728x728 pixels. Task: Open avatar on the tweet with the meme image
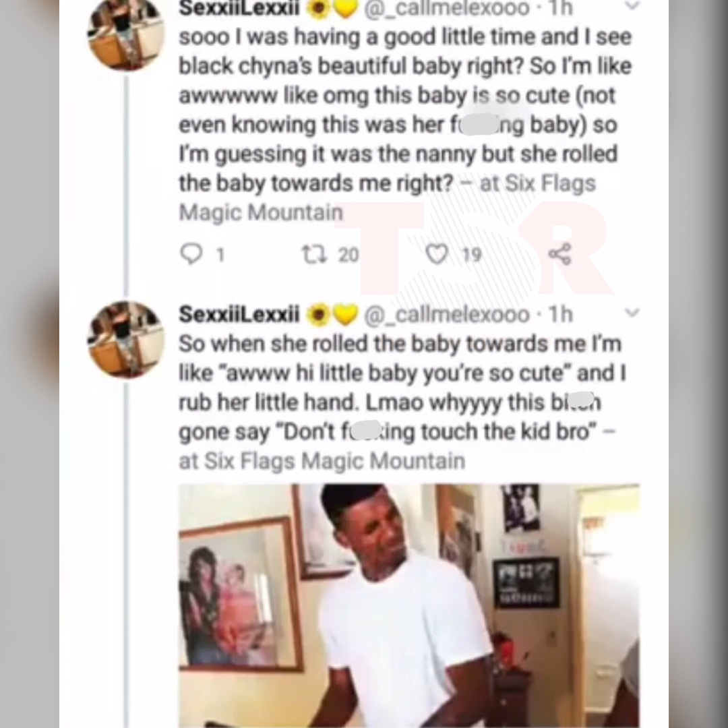click(x=126, y=339)
